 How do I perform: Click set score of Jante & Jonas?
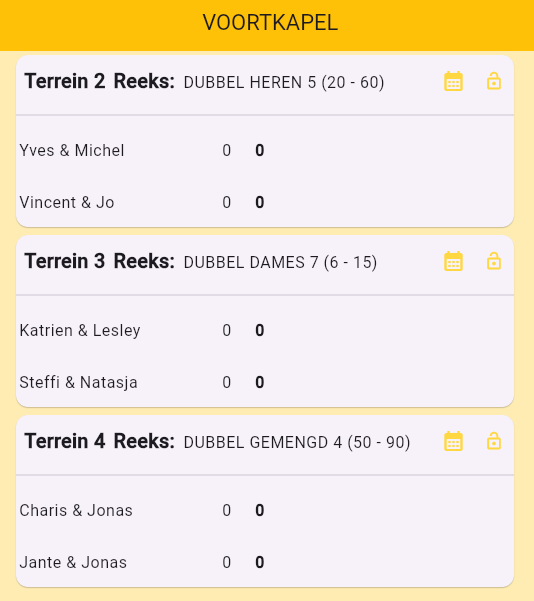pos(227,563)
